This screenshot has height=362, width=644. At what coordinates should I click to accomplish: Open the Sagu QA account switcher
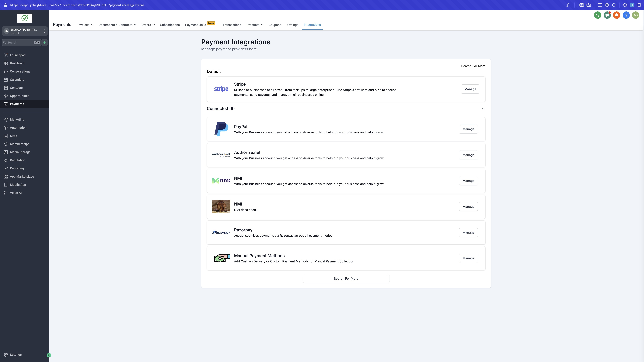(x=25, y=31)
